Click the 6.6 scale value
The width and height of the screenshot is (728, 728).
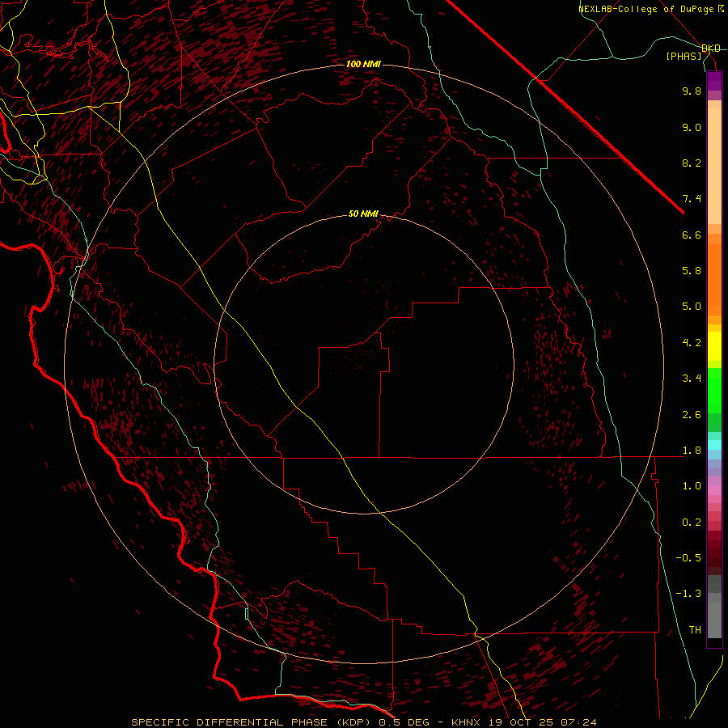click(x=692, y=235)
